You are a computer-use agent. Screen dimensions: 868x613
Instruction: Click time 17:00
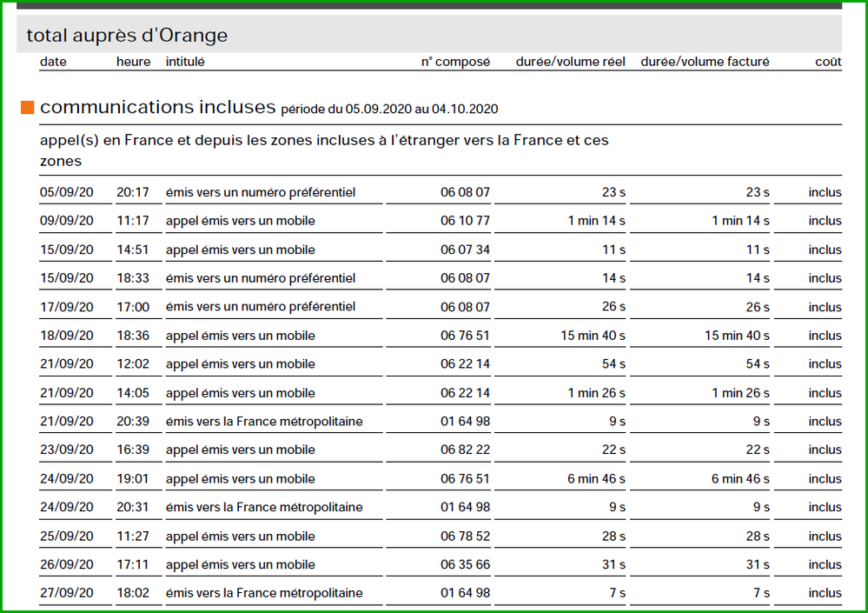tap(133, 307)
